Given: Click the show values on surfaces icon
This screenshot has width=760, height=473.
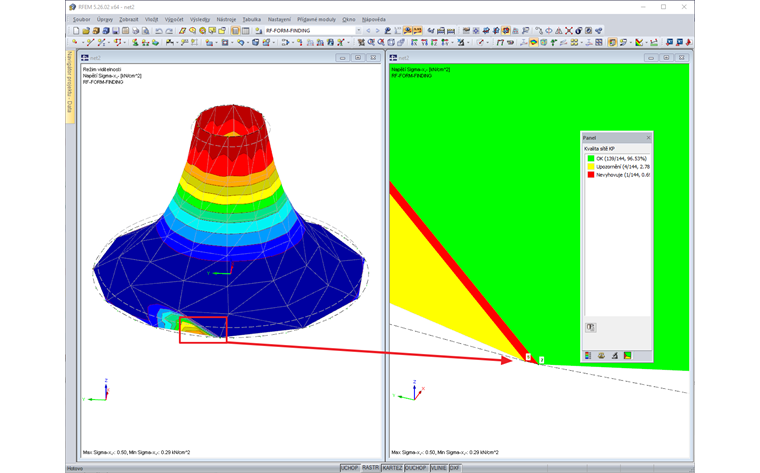Looking at the screenshot, I should point(417,31).
